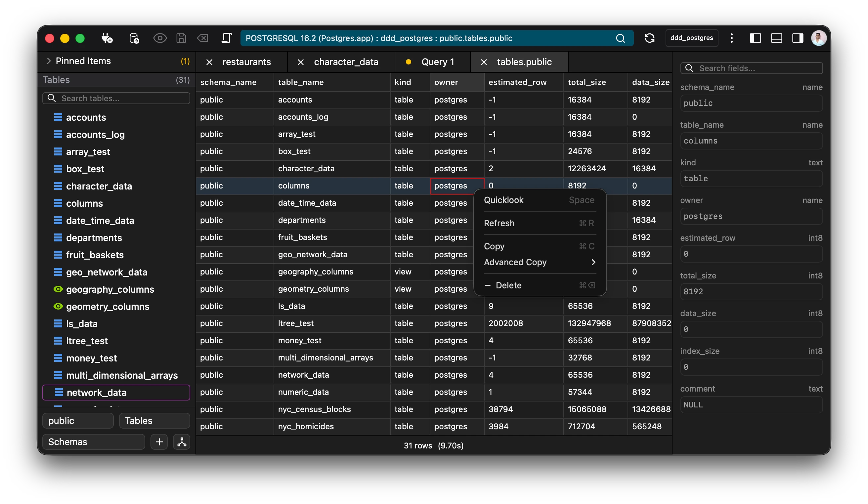Click the search magnifier in connection bar
868x504 pixels.
pyautogui.click(x=620, y=38)
